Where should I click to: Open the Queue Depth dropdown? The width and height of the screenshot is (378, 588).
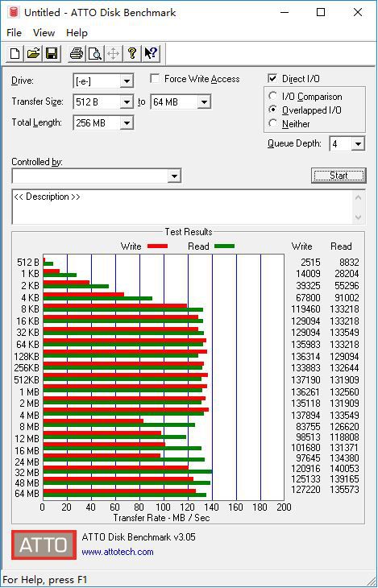(x=359, y=143)
